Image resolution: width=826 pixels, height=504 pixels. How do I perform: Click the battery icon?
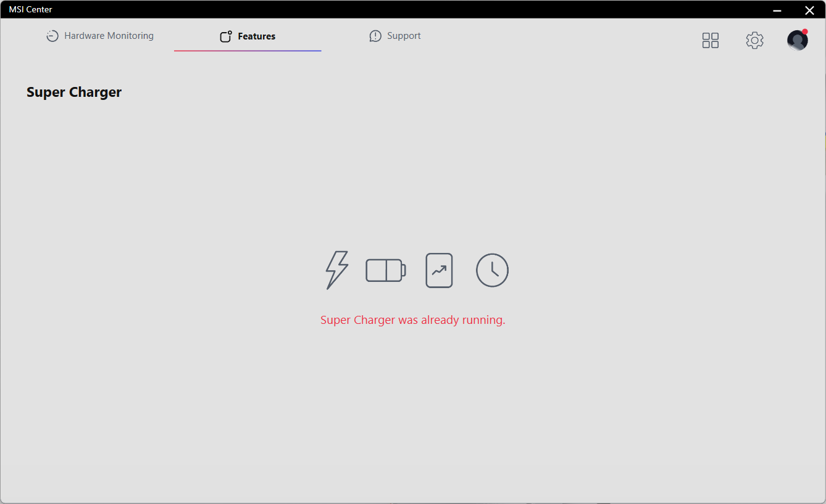386,270
